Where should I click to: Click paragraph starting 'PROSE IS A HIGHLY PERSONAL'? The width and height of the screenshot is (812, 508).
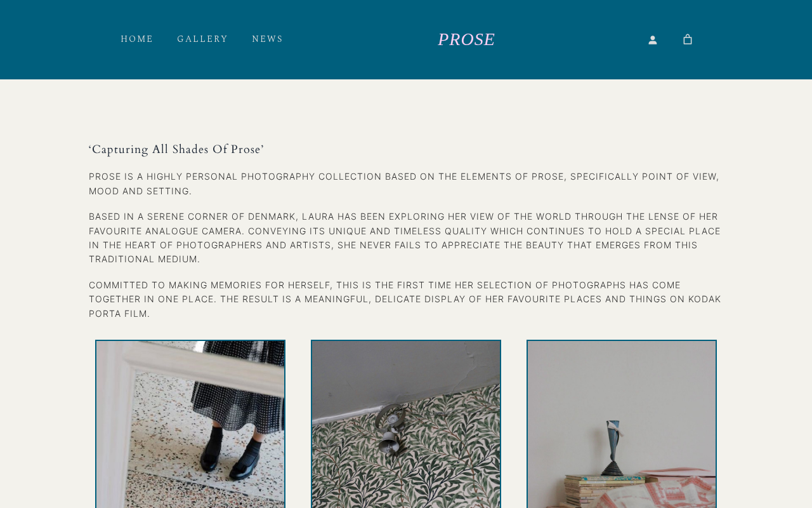pos(404,184)
